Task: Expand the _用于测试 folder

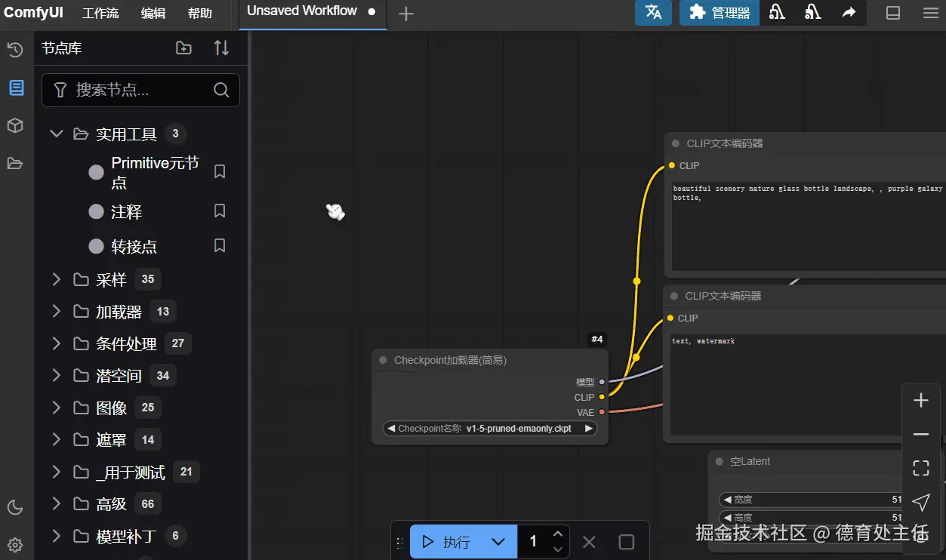Action: click(x=56, y=472)
